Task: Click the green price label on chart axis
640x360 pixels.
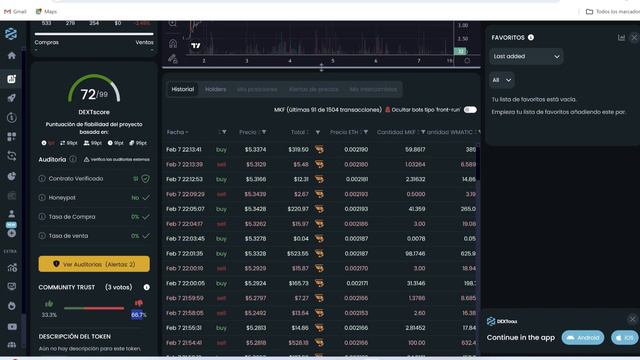Action: pyautogui.click(x=460, y=51)
